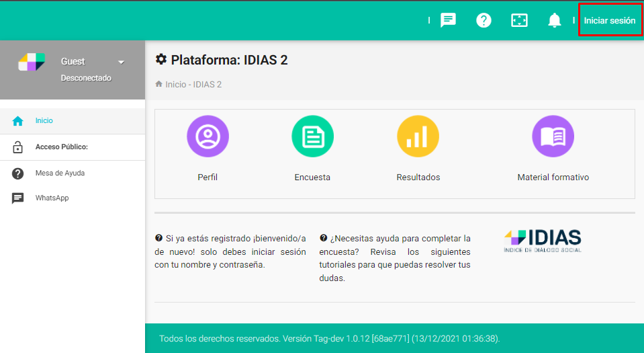Click the paragraph 'Si ya estás registrado'
This screenshot has height=353, width=644.
coord(230,251)
